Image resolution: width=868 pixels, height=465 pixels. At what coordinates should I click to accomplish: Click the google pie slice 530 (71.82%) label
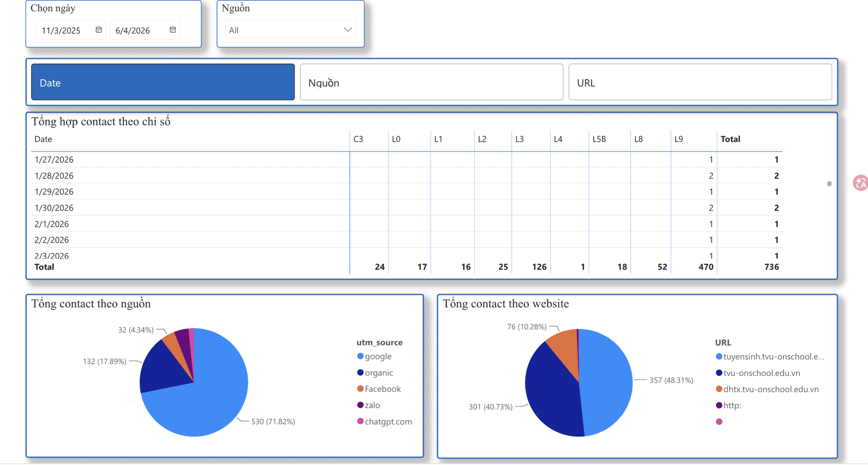273,422
